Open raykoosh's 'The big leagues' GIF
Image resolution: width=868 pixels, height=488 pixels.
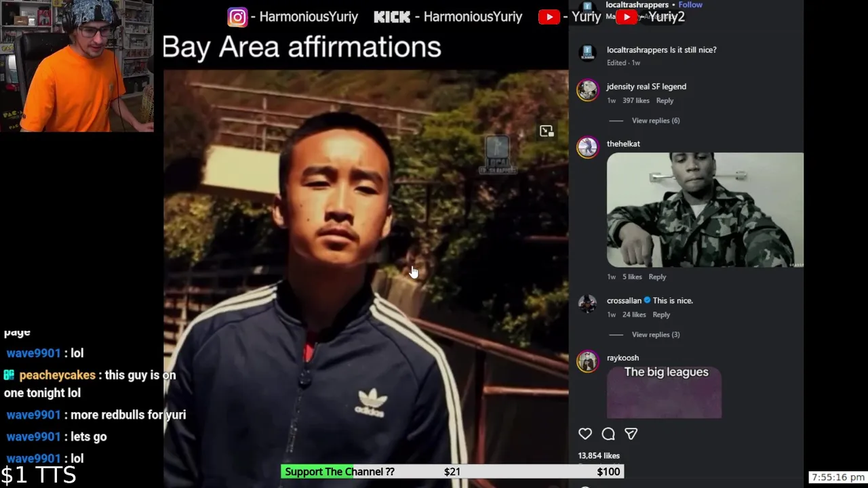pos(665,392)
